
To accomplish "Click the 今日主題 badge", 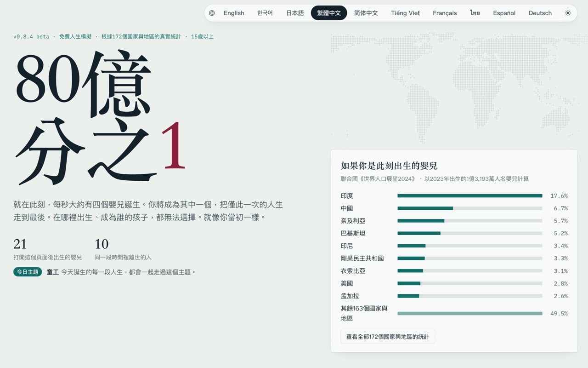I will coord(28,272).
